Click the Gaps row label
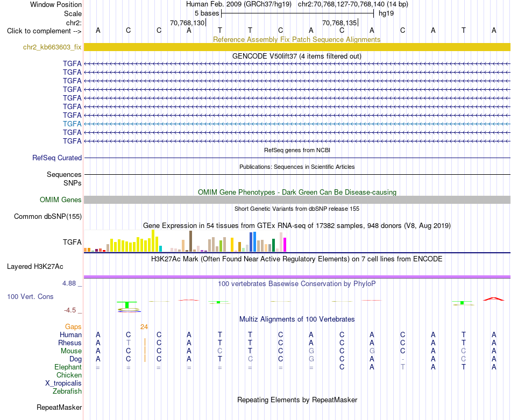The image size is (511, 420). [x=73, y=327]
